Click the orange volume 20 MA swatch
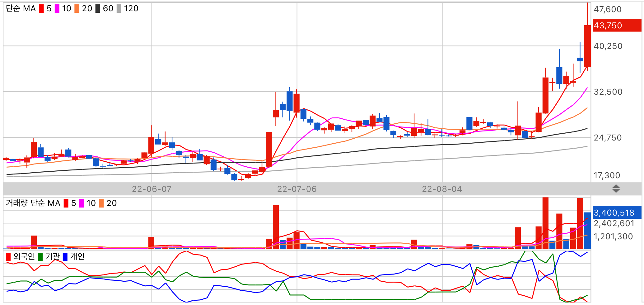This screenshot has height=305, width=644. click(101, 203)
